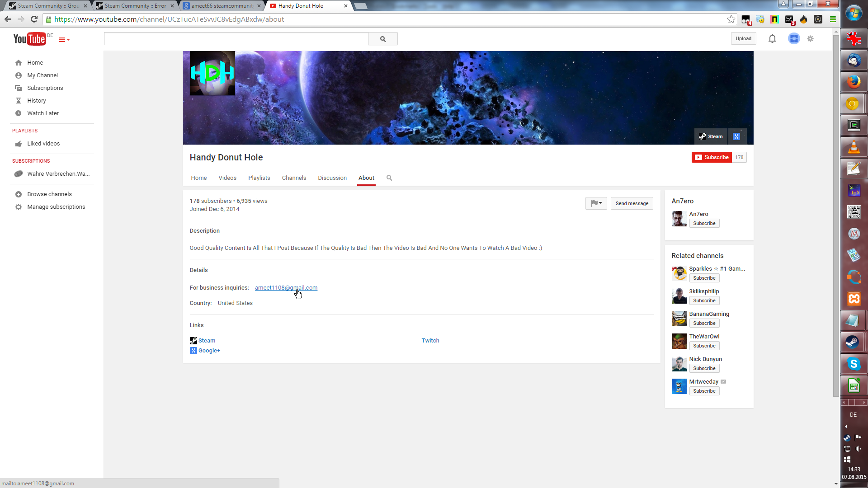This screenshot has width=868, height=488.
Task: Open the report flag dropdown
Action: (x=596, y=203)
